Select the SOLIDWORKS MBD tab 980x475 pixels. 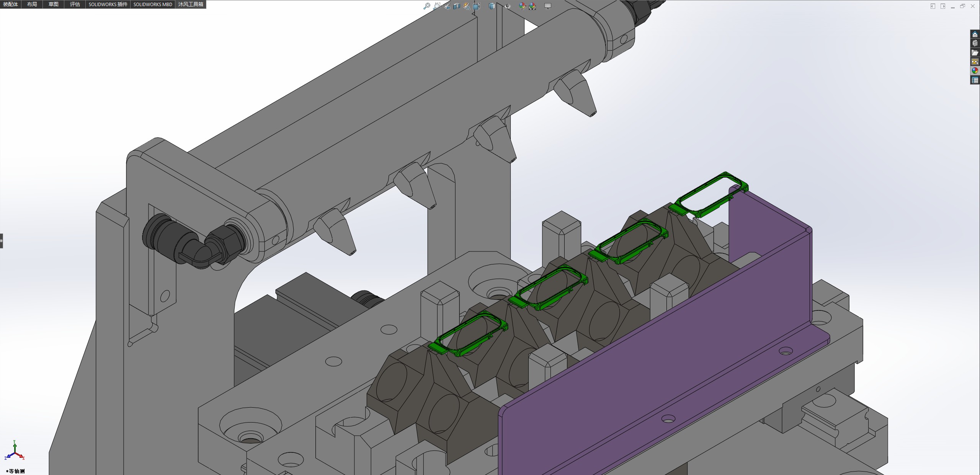click(153, 4)
